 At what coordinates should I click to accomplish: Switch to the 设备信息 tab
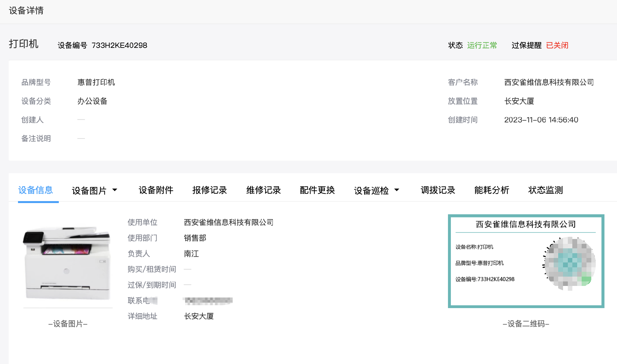[x=35, y=190]
